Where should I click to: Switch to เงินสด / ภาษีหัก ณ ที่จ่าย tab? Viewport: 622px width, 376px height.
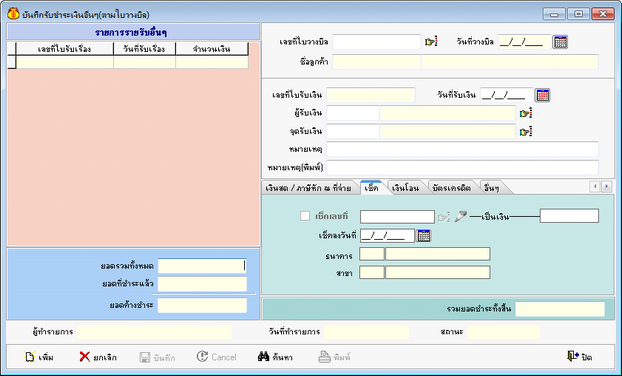[x=309, y=188]
